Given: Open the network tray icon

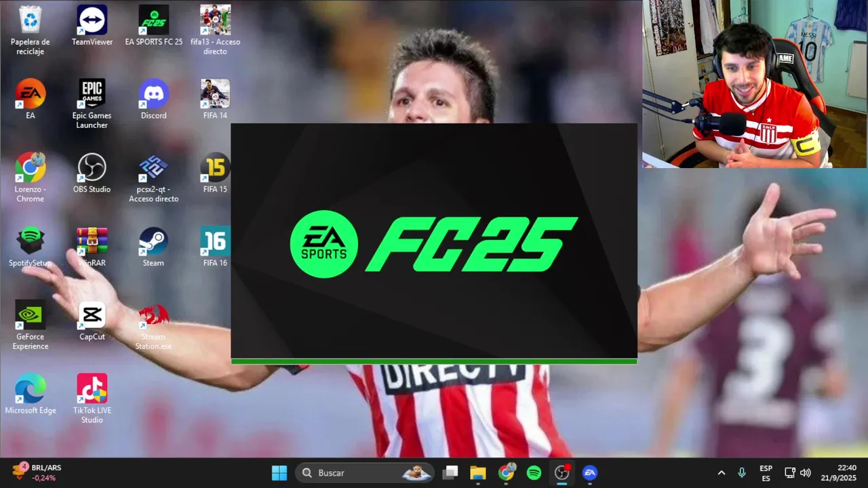Looking at the screenshot, I should point(789,473).
